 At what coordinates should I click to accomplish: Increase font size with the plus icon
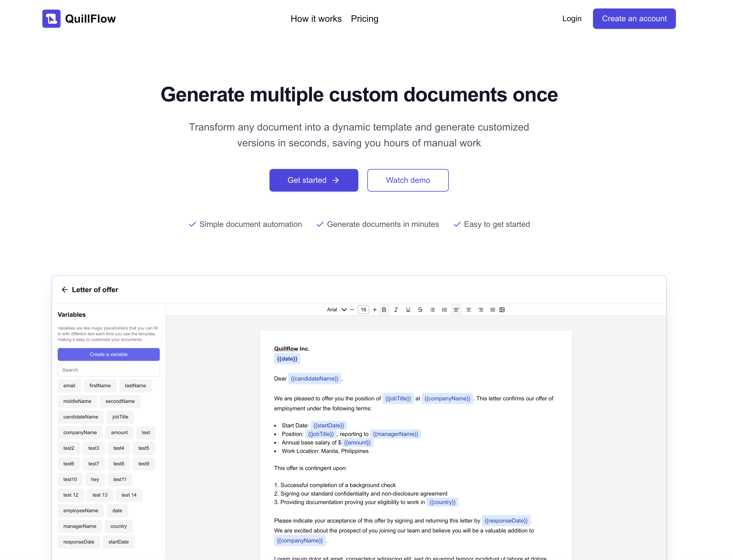coord(375,310)
